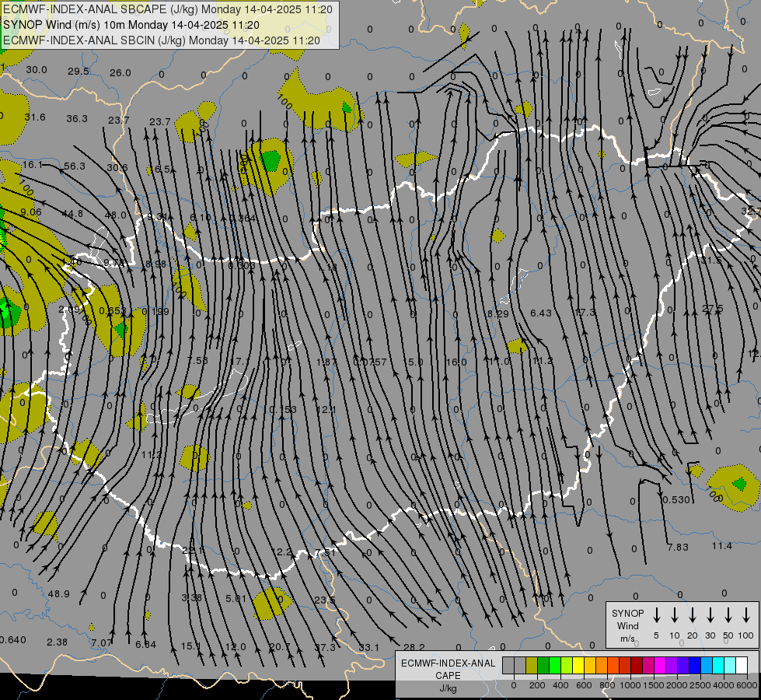The height and width of the screenshot is (700, 761).
Task: Click the 30 m/s wind arrow in legend
Action: tap(710, 615)
